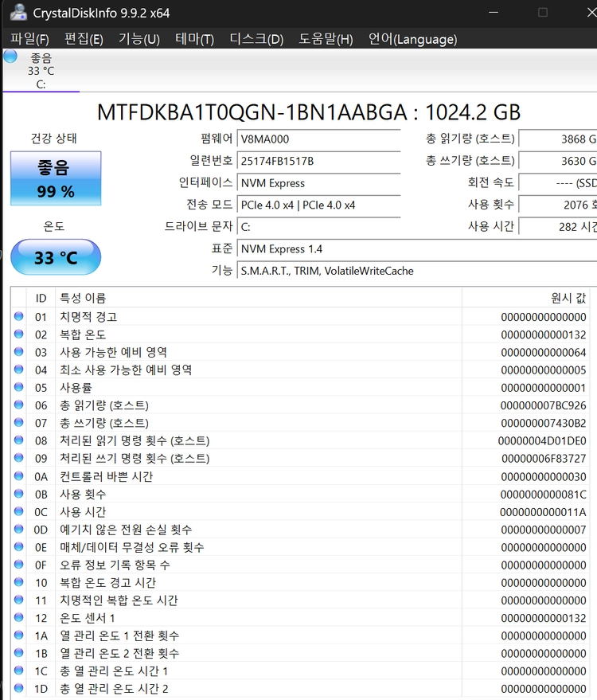Viewport: 597px width, 700px height.
Task: Click raw value 0000000000011A
Action: coord(543,512)
